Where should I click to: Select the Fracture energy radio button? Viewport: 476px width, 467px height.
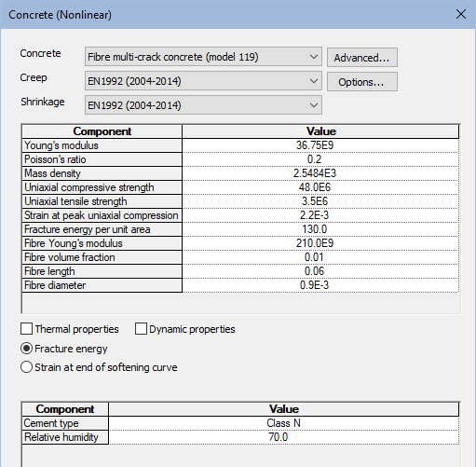tap(26, 349)
